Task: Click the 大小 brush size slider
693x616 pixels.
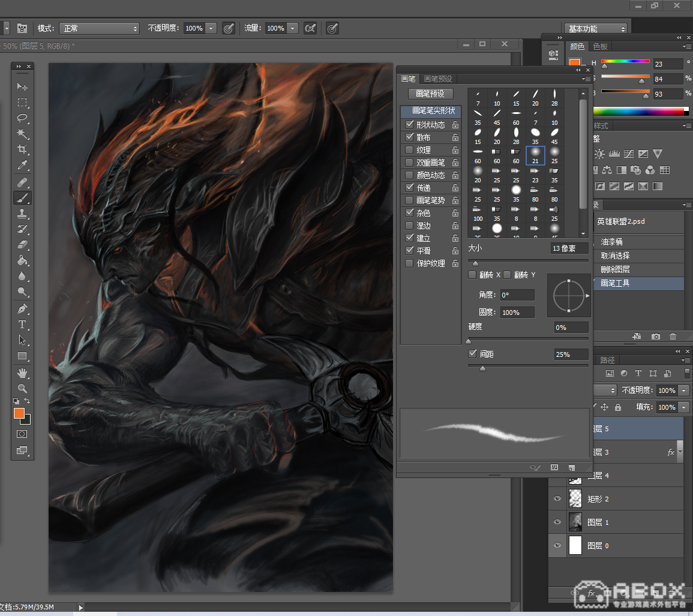Action: coord(528,262)
